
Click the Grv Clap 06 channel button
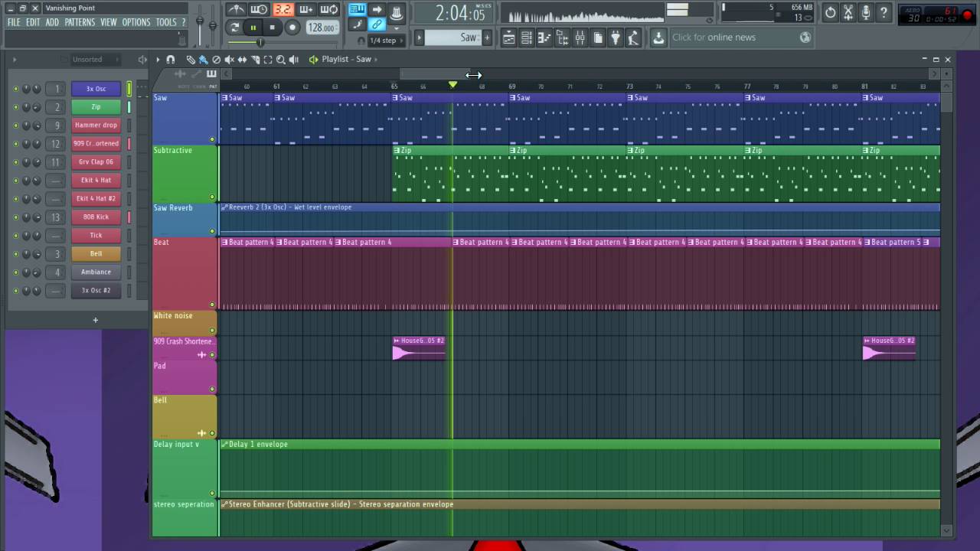[96, 162]
